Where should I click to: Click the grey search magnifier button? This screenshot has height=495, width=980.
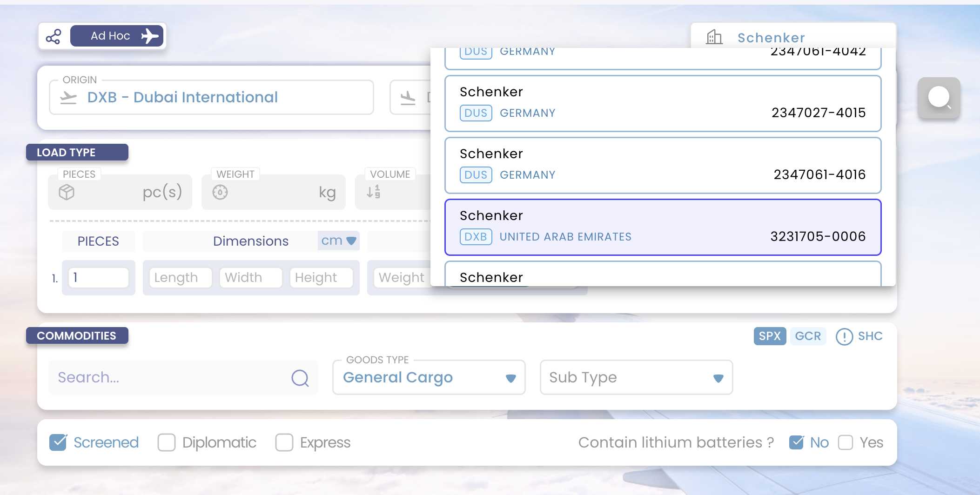tap(939, 98)
